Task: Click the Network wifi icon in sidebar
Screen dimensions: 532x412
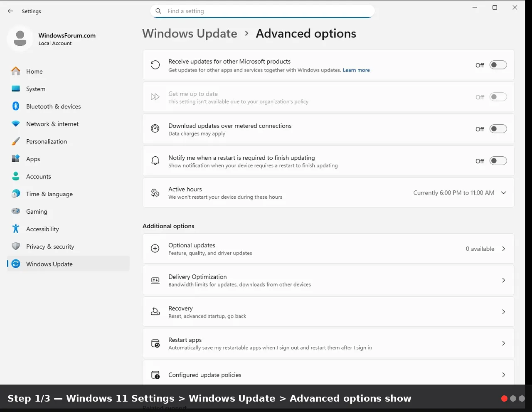Action: [16, 124]
